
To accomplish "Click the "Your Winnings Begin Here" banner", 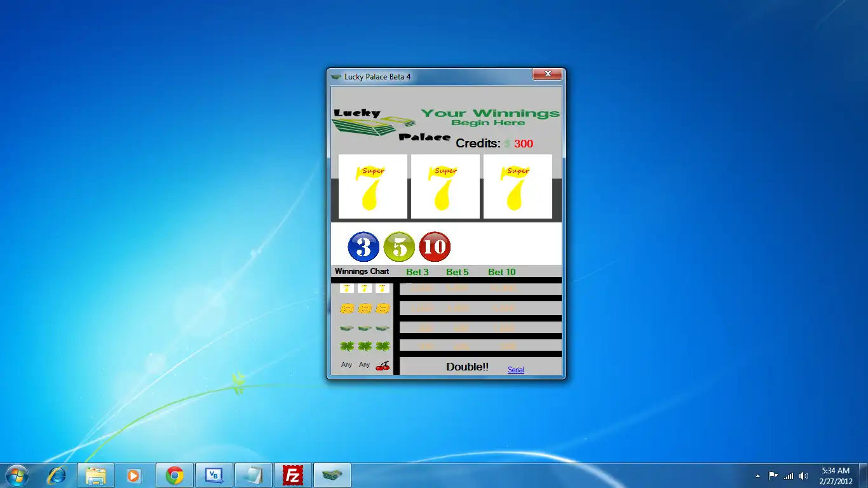I will [490, 117].
